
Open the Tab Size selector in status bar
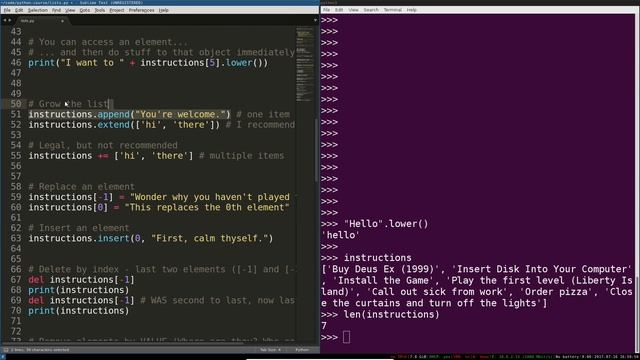[x=270, y=350]
